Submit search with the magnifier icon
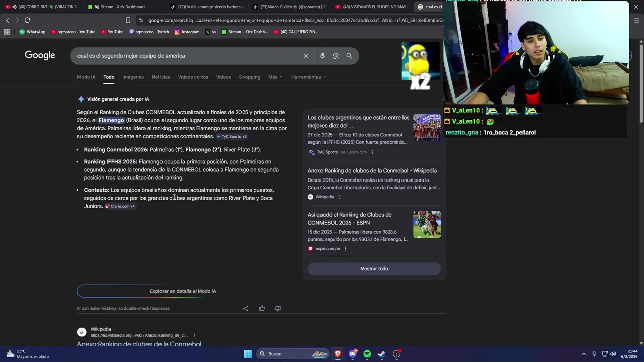This screenshot has height=362, width=644. click(x=349, y=56)
